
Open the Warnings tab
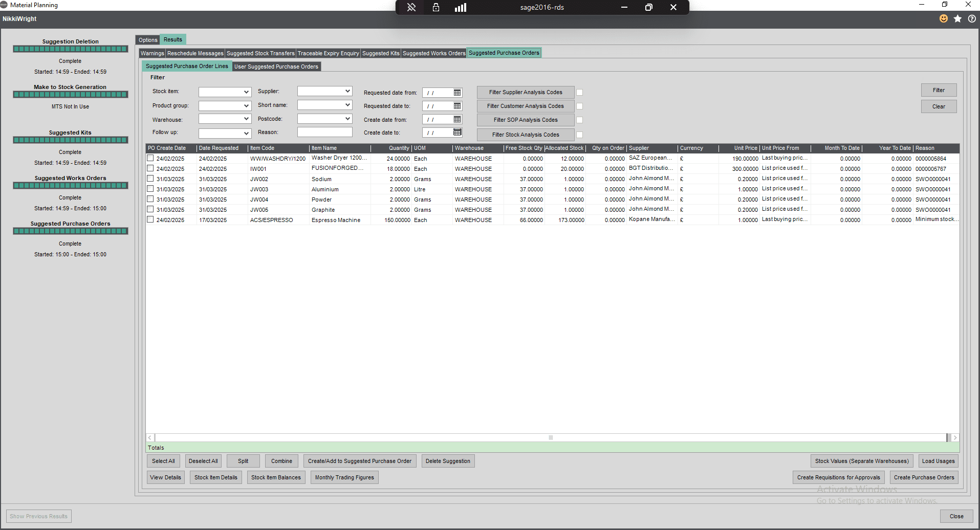[x=153, y=53]
